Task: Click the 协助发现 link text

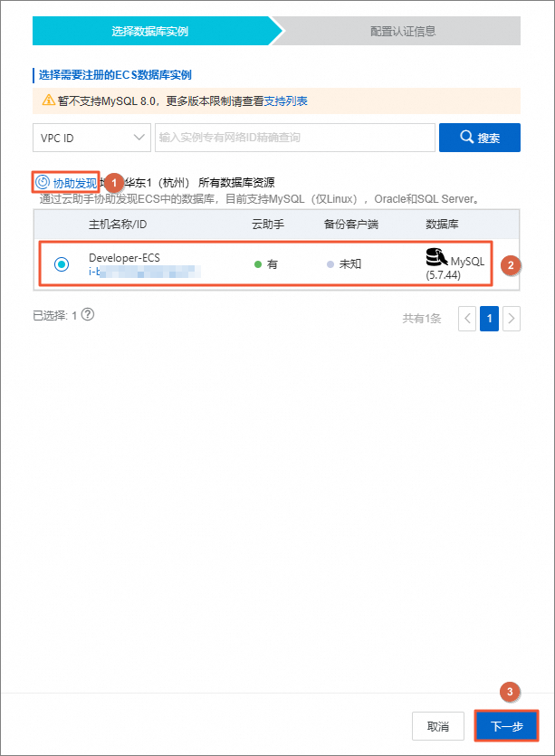Action: point(75,183)
